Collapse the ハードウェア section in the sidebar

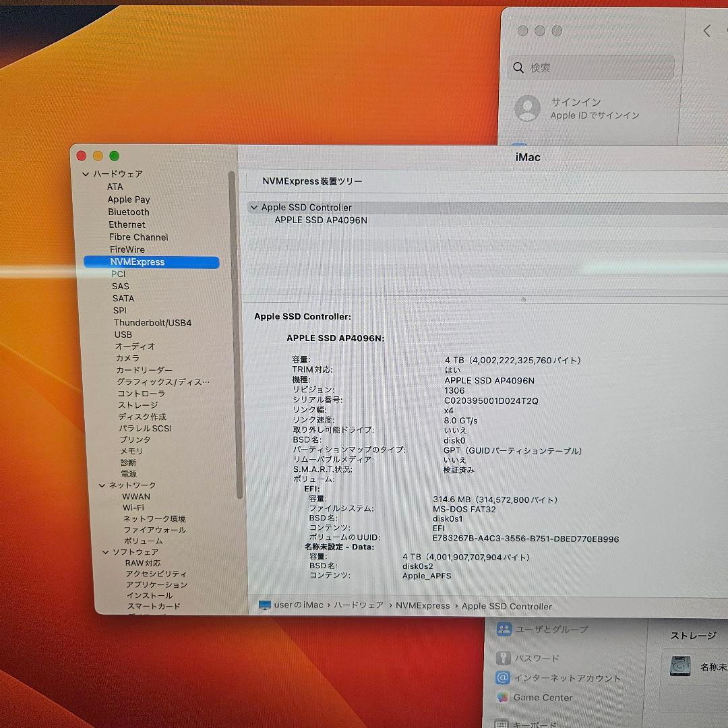tap(86, 174)
